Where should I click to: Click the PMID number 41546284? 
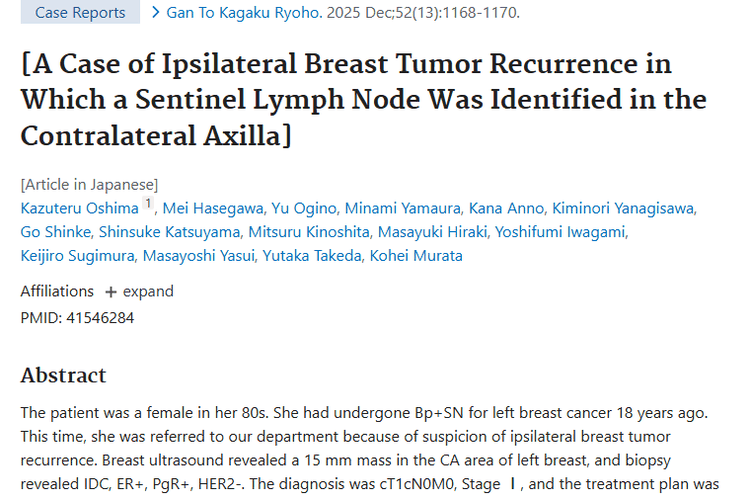[x=98, y=317]
